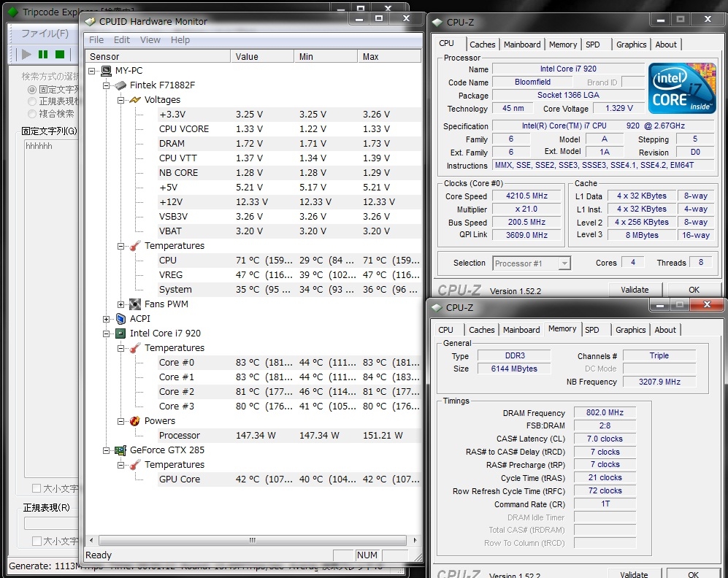The image size is (728, 578).
Task: Open Graphics tab in lower CPU-Z window
Action: point(630,330)
